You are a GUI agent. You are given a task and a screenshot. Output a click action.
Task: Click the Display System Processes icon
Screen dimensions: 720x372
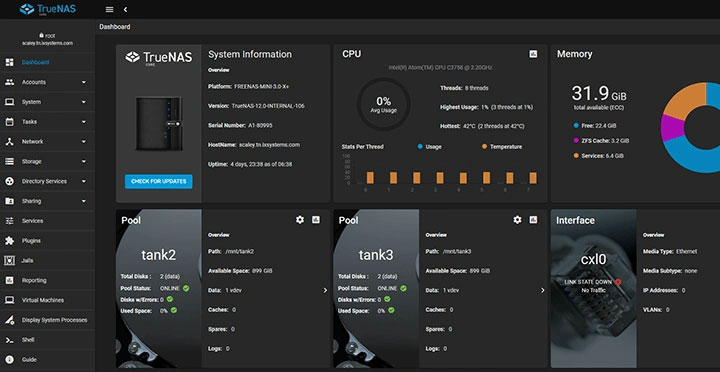coord(9,320)
